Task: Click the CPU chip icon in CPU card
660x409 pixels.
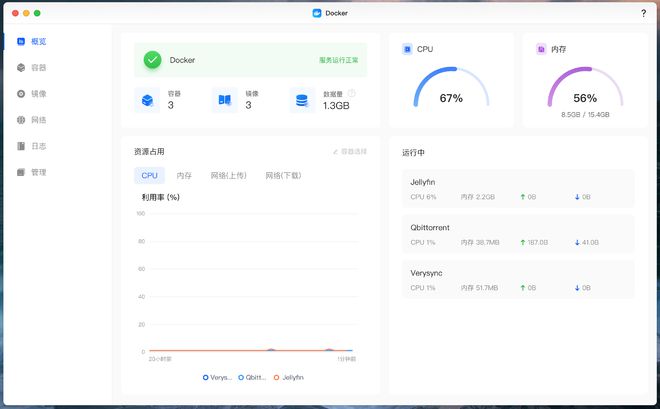Action: tap(407, 49)
